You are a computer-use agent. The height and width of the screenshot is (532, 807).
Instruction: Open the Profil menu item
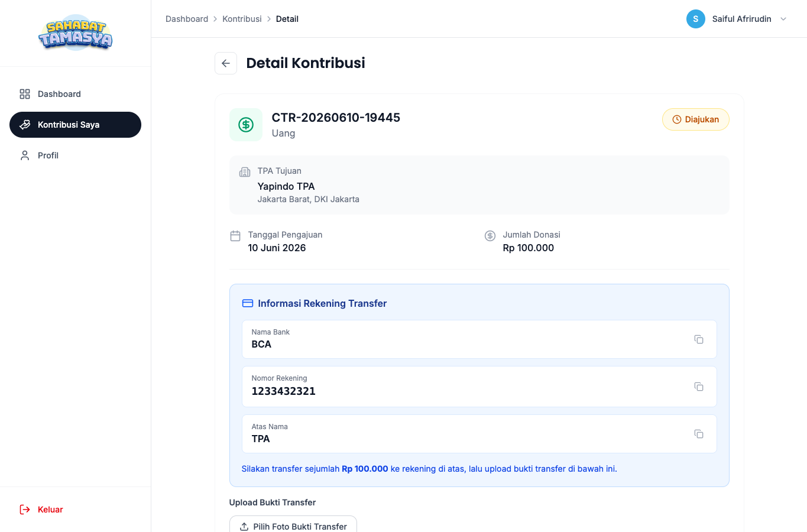75,155
